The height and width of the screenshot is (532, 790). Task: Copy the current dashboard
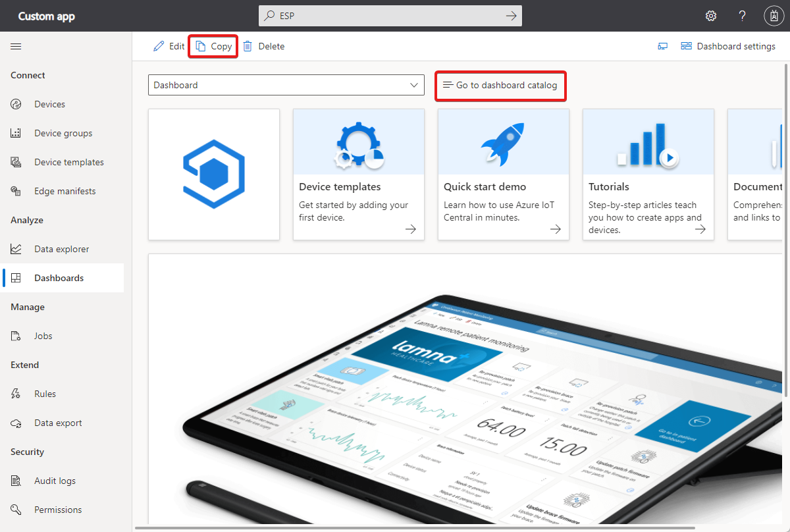tap(213, 46)
